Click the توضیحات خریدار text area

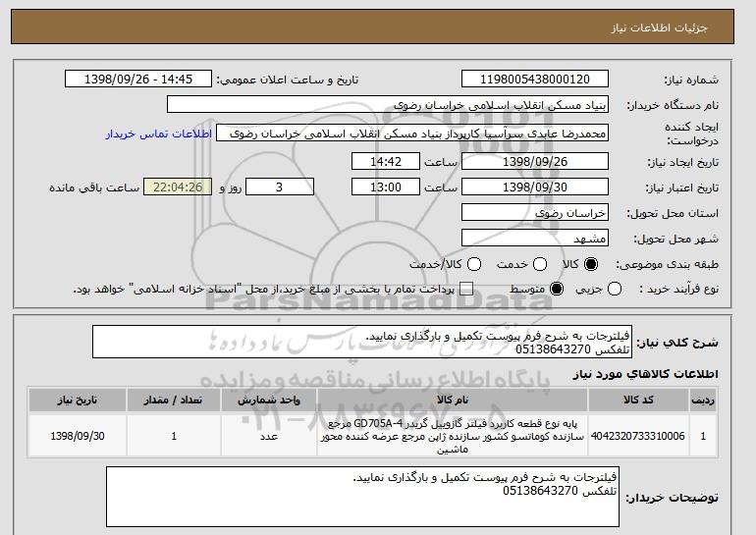click(362, 497)
